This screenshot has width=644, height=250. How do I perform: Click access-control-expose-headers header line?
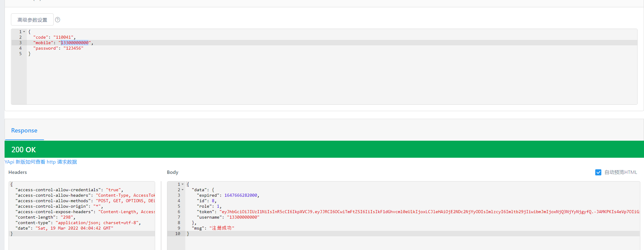point(85,212)
